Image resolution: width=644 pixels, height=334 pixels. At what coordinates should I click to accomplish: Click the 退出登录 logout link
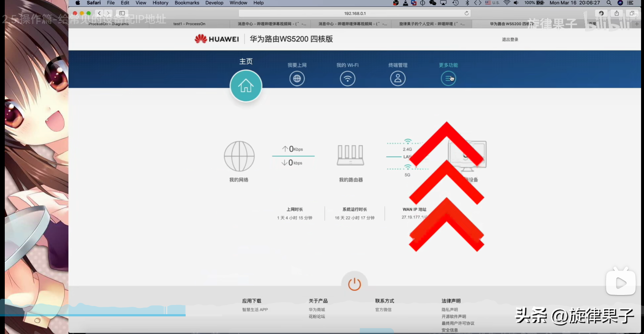pyautogui.click(x=510, y=39)
